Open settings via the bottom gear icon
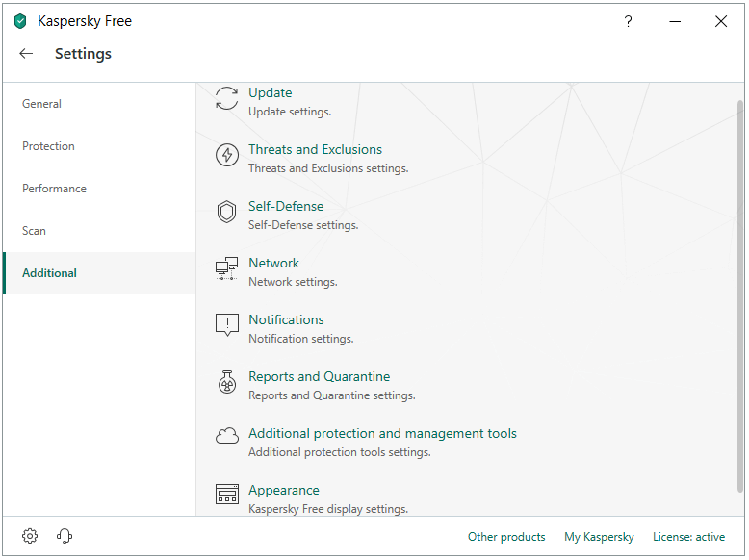 (30, 536)
